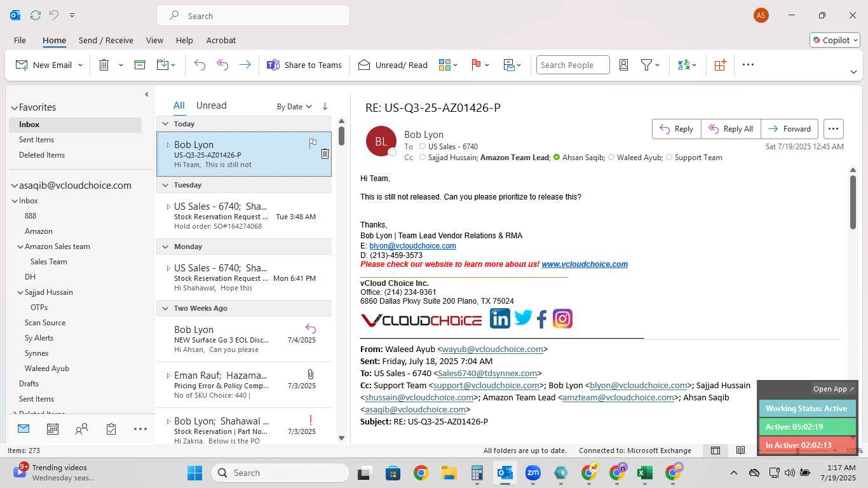The image size is (868, 488).
Task: Open the Delete dropdown arrow in the ribbon
Action: click(x=121, y=65)
